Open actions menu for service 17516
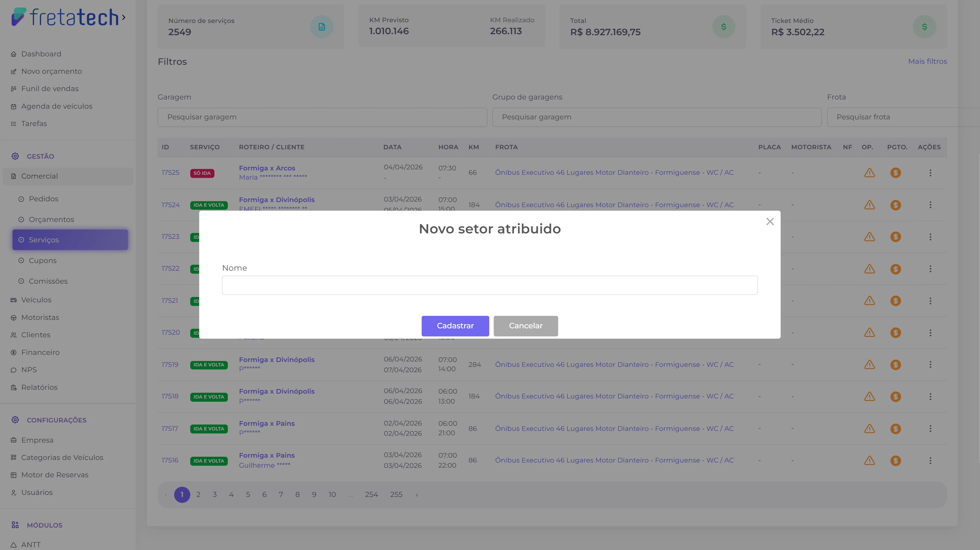The image size is (980, 550). tap(930, 460)
